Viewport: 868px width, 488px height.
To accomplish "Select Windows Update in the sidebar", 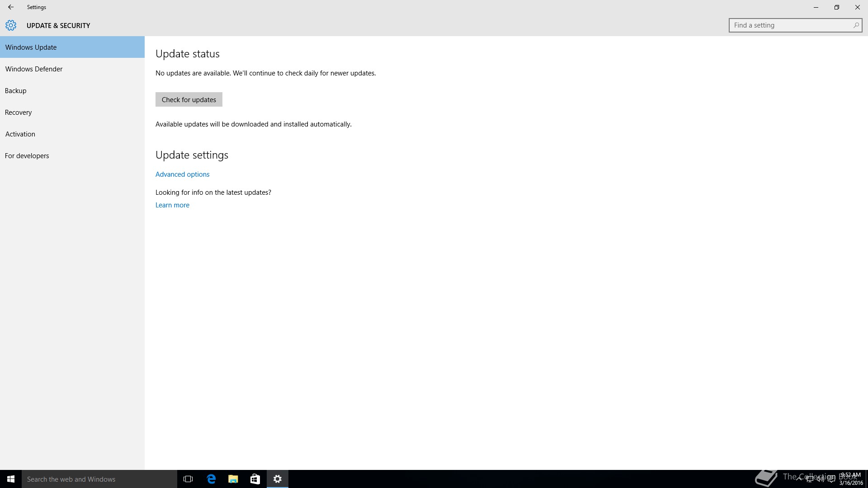I will [72, 47].
